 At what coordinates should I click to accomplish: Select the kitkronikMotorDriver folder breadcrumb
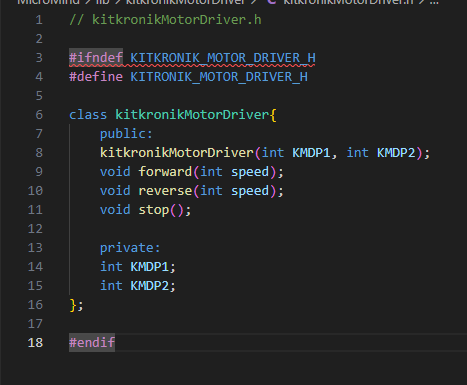click(185, 2)
